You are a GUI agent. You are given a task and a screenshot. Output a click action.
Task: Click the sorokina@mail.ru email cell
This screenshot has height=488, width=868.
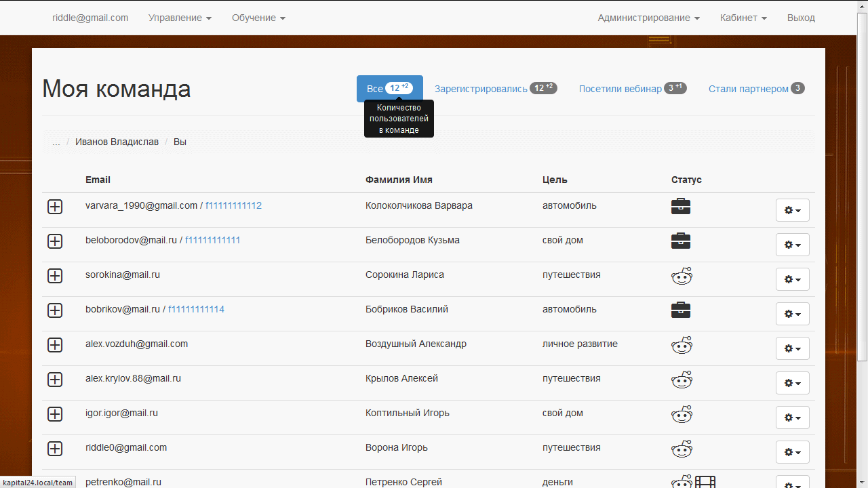coord(123,274)
